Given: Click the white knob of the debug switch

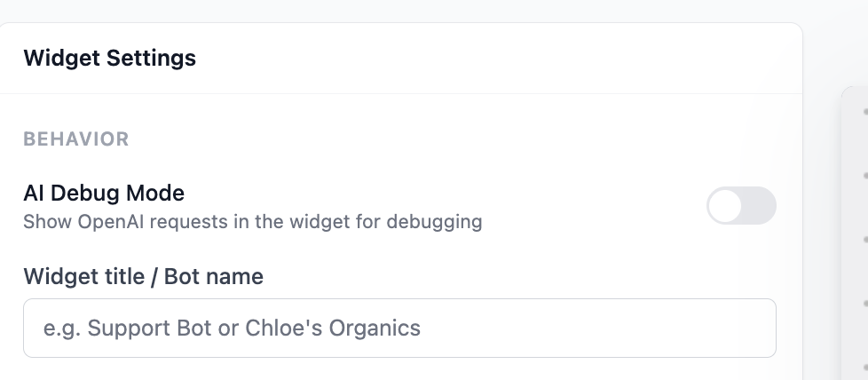Looking at the screenshot, I should (725, 206).
